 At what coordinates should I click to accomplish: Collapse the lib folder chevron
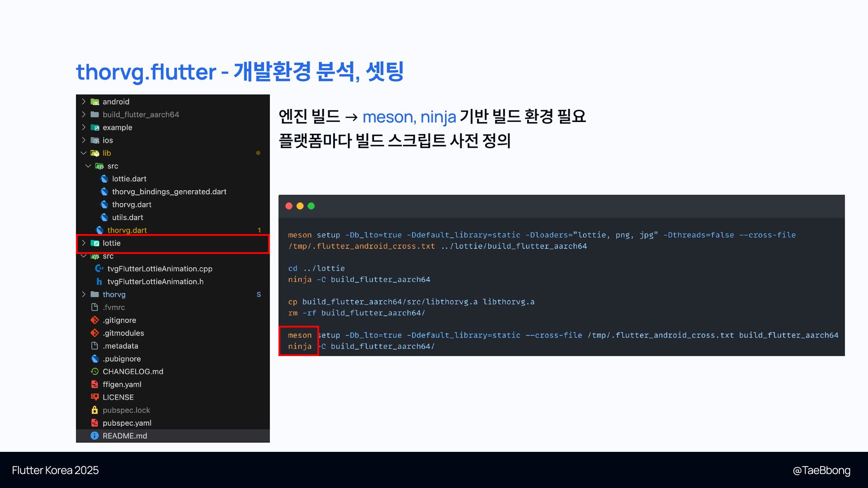pos(84,153)
